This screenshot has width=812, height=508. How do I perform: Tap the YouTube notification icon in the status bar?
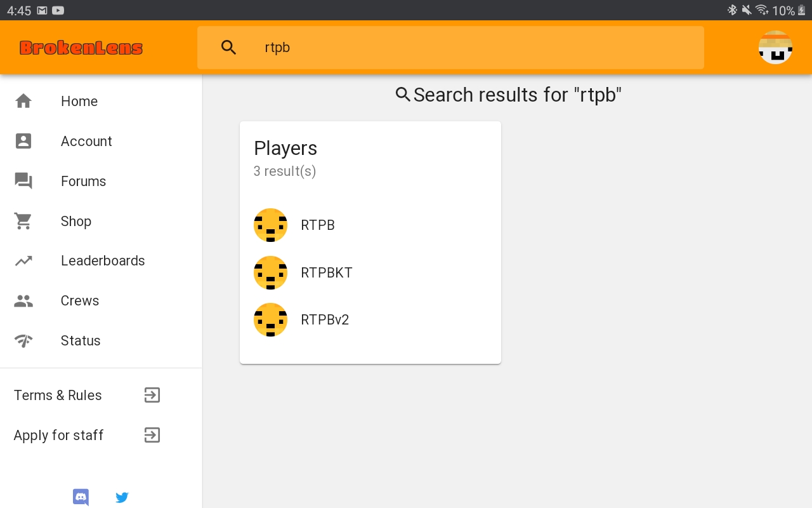point(58,10)
